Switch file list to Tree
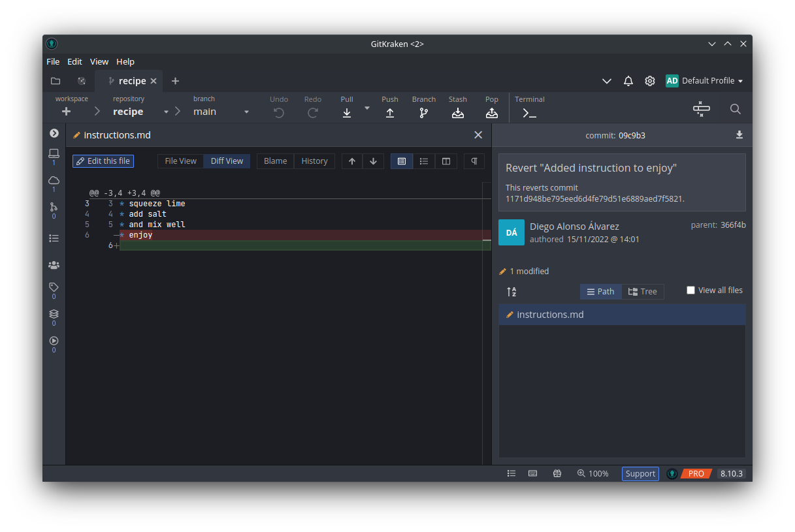This screenshot has height=532, width=795. (643, 292)
